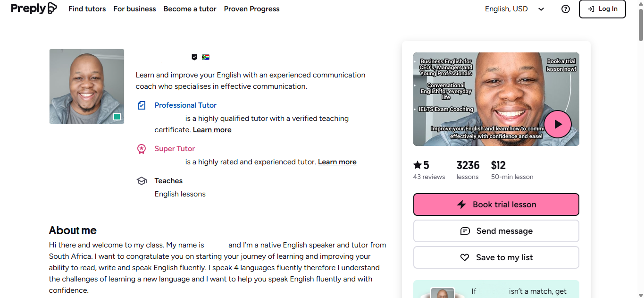This screenshot has height=298, width=644.
Task: Click the Super Tutor star badge icon
Action: pos(142,148)
